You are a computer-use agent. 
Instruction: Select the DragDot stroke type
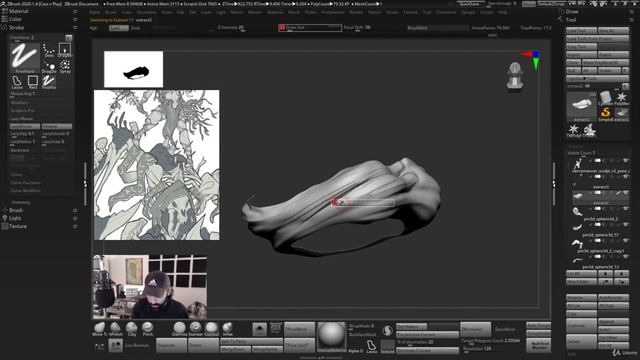(x=49, y=67)
